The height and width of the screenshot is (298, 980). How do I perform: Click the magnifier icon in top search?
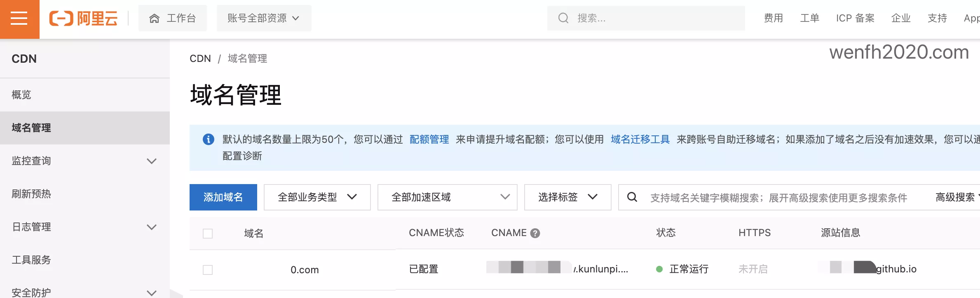[x=563, y=18]
